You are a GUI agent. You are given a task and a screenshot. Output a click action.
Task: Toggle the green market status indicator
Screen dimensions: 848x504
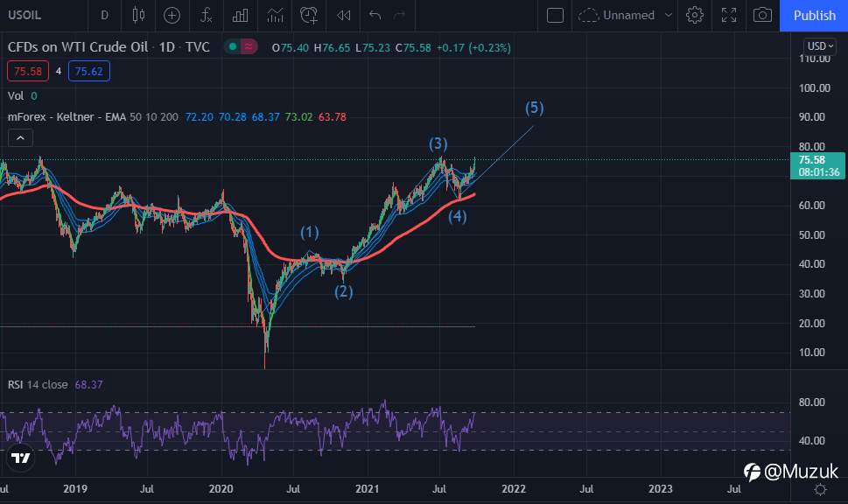[x=233, y=47]
